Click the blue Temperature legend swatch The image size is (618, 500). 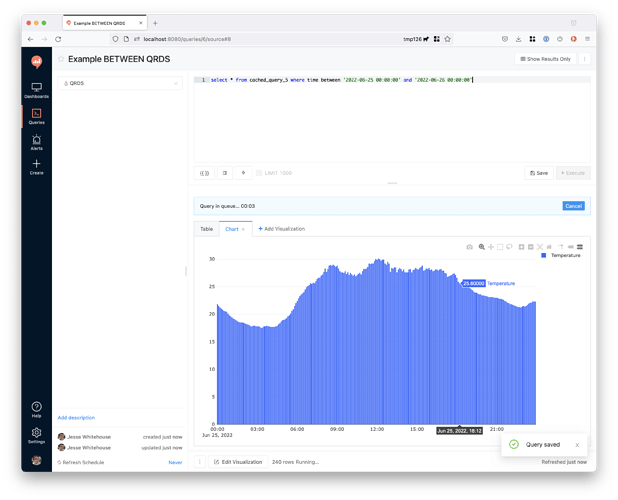point(544,256)
